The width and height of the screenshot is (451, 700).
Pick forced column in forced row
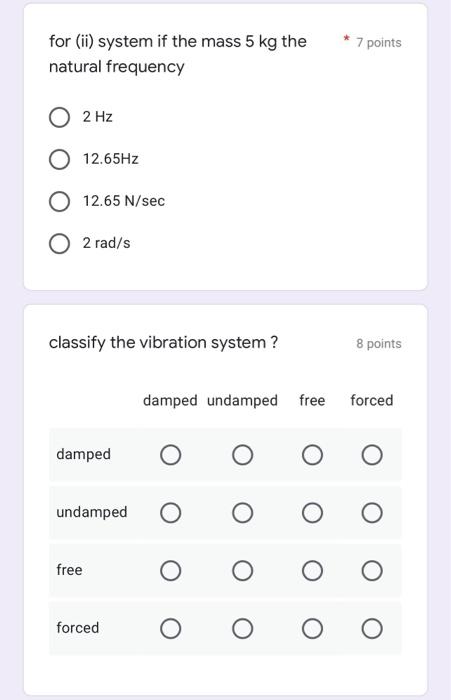click(372, 629)
